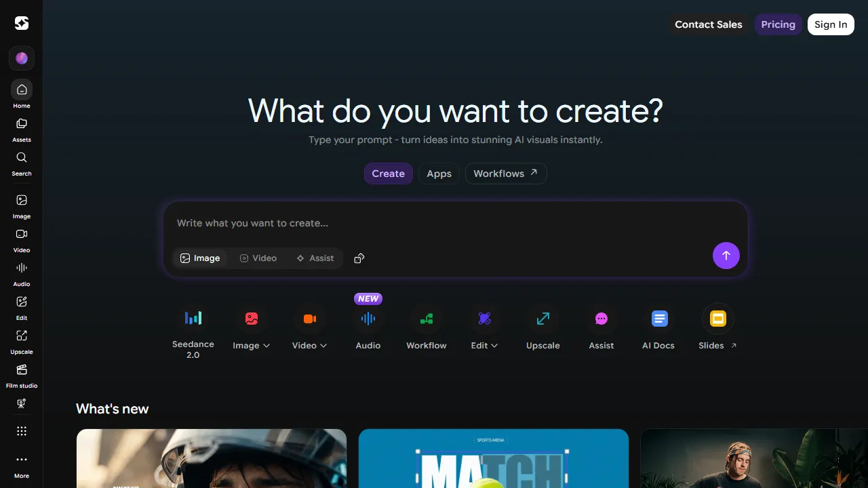
Task: Open the Image tool in the sidebar
Action: (22, 206)
